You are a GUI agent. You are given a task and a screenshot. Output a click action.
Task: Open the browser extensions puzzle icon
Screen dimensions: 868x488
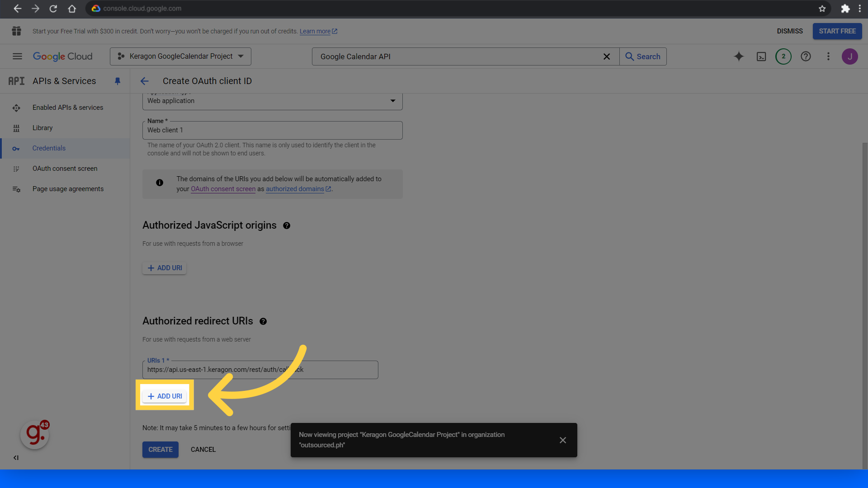(x=845, y=9)
